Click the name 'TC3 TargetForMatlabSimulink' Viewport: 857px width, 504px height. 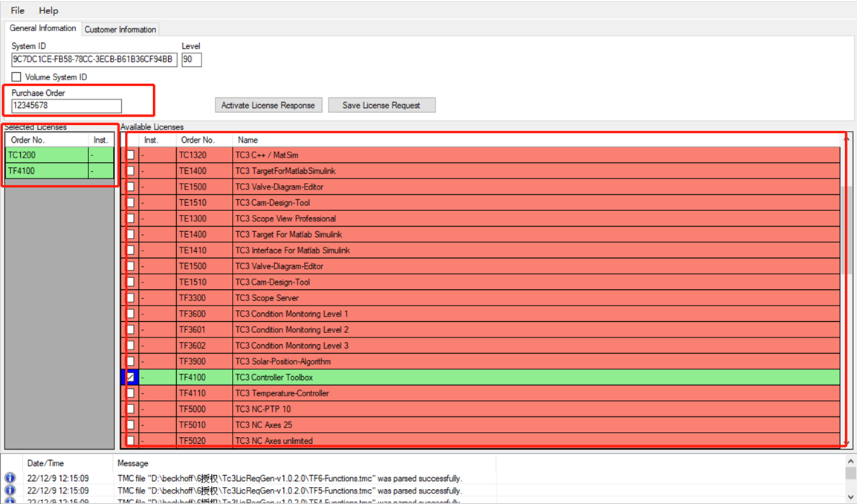tap(285, 171)
